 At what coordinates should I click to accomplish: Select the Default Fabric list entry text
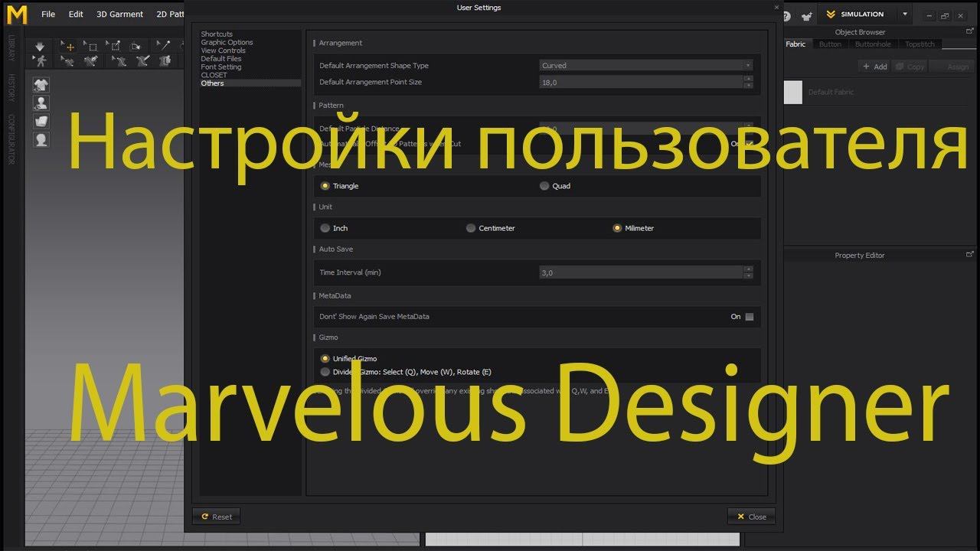tap(831, 93)
